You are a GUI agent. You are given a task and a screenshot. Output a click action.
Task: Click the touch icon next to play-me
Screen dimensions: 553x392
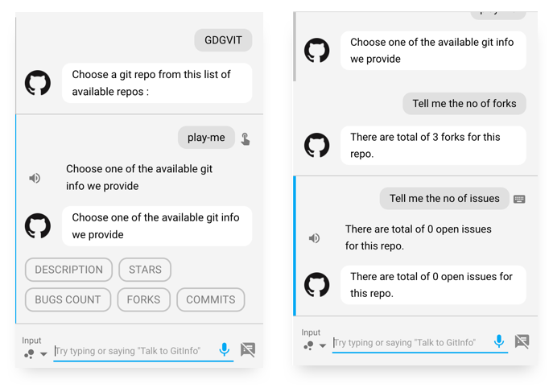(246, 138)
